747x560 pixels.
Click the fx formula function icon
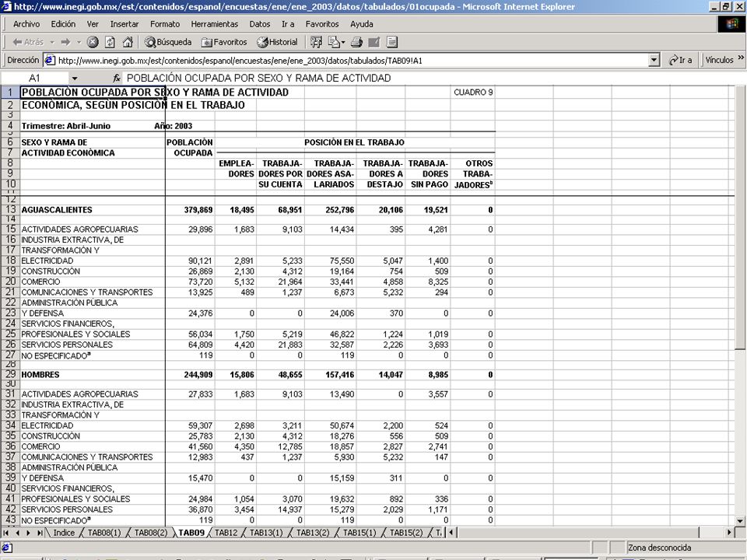(117, 78)
